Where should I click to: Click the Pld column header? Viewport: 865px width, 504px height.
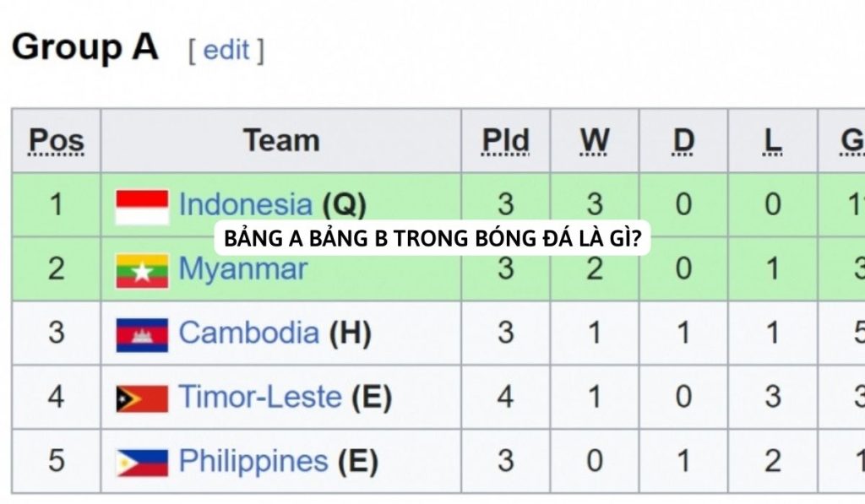pos(505,141)
